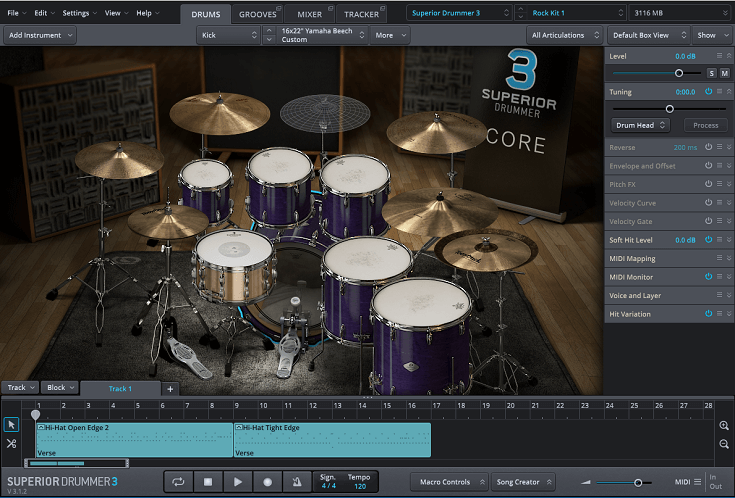Image resolution: width=735 pixels, height=498 pixels.
Task: Start recording with the record button
Action: coord(267,482)
